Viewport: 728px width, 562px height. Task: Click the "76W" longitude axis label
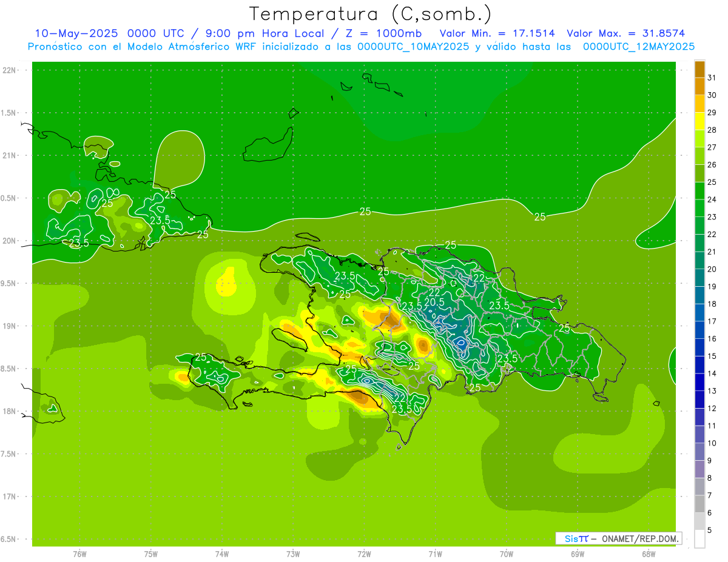point(79,554)
